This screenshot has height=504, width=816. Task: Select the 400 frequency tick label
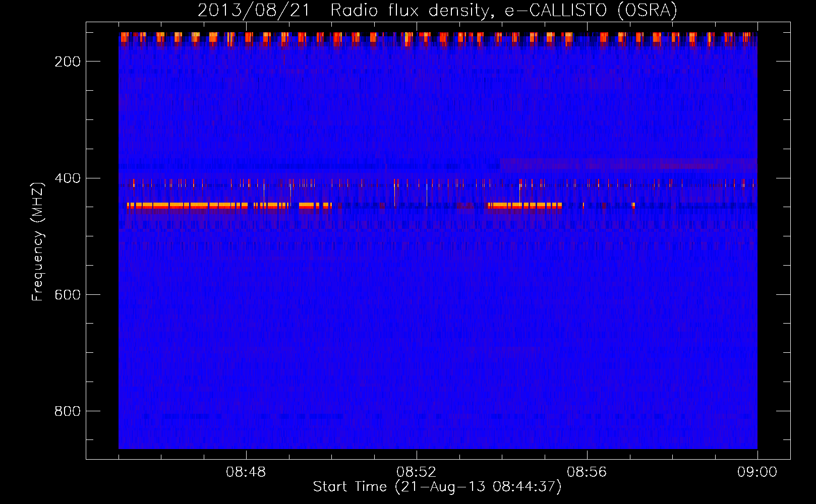coord(68,178)
